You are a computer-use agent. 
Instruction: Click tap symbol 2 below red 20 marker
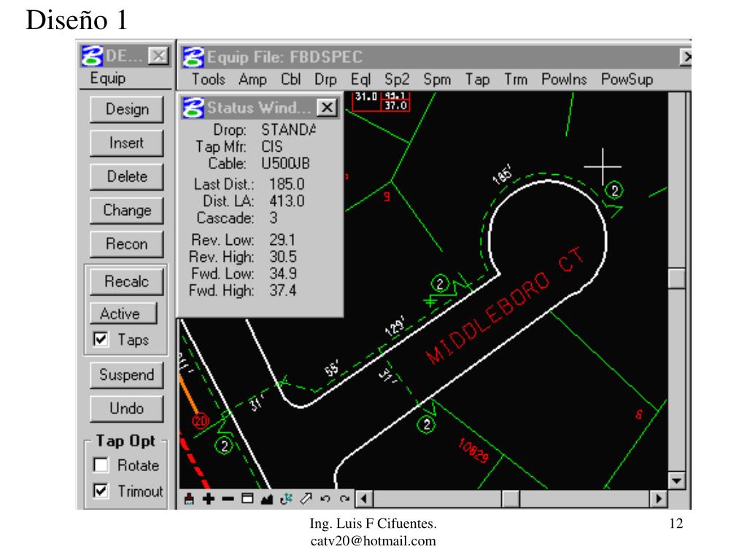(x=223, y=446)
